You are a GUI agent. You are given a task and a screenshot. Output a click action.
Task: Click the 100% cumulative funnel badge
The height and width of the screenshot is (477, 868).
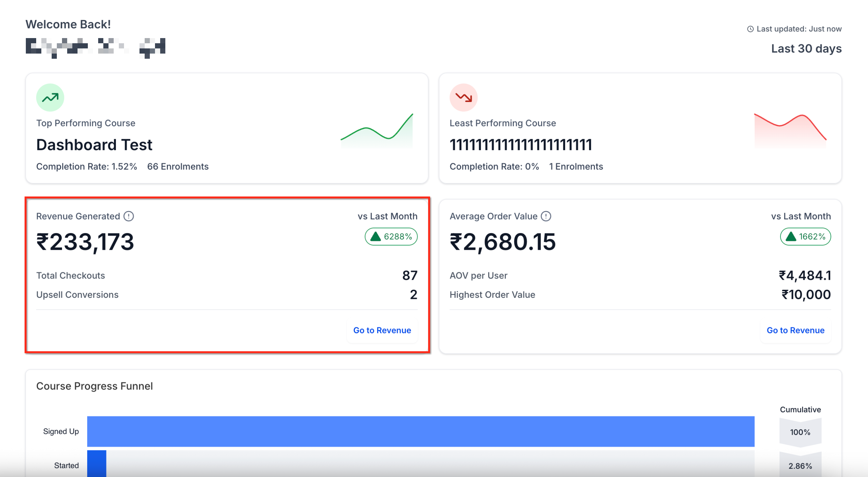point(800,432)
